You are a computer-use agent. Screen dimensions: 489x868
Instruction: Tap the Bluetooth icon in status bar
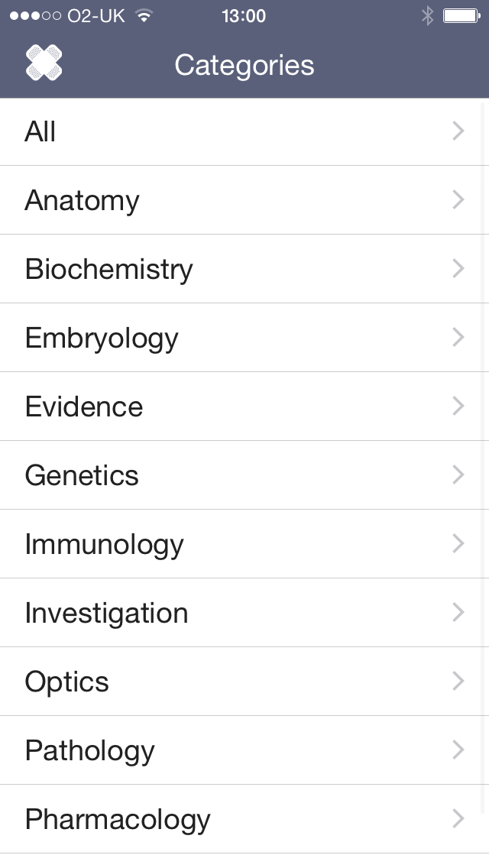(427, 16)
